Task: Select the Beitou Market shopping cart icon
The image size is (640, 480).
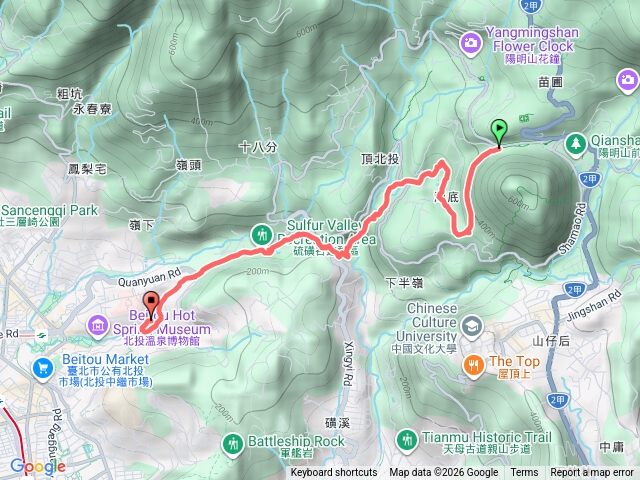Action: pos(43,369)
